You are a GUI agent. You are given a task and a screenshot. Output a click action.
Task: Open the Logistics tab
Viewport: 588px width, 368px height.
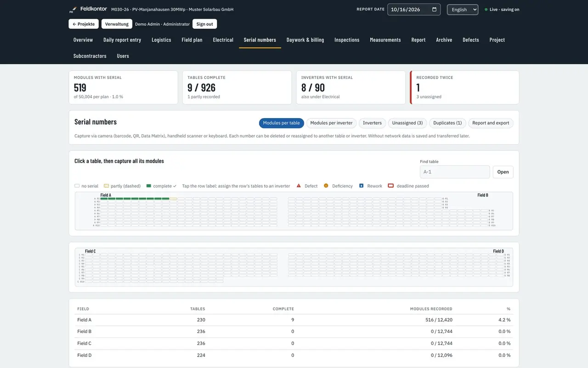tap(161, 40)
